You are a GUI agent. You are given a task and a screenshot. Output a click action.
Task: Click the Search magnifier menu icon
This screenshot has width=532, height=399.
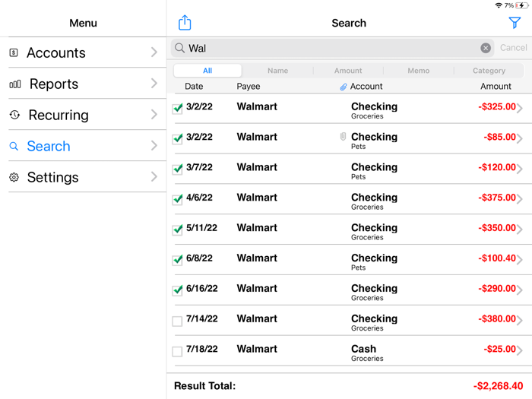[14, 146]
